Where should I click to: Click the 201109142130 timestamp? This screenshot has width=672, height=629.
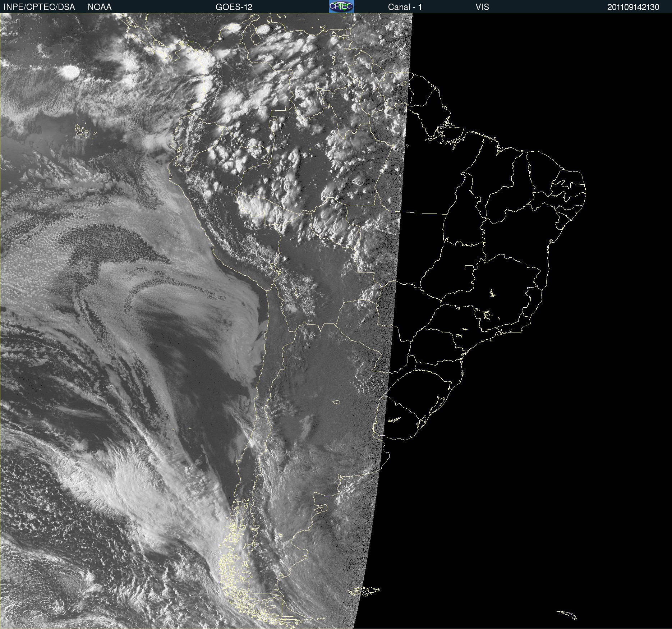[633, 7]
